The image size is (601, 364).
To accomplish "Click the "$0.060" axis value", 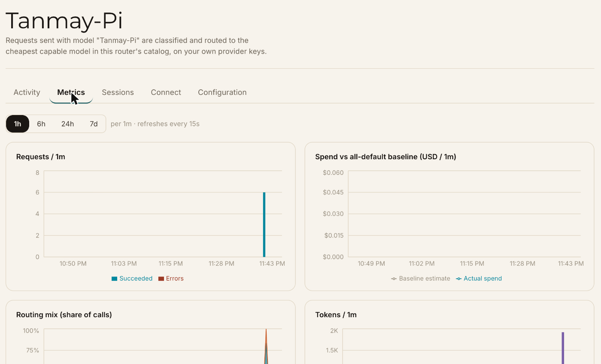I will 334,173.
